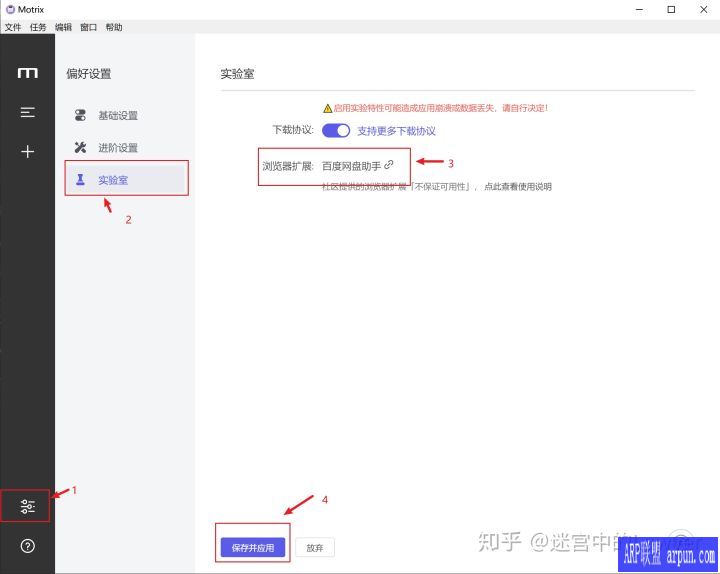Click the plus icon to add task
Image resolution: width=720 pixels, height=574 pixels.
point(28,151)
